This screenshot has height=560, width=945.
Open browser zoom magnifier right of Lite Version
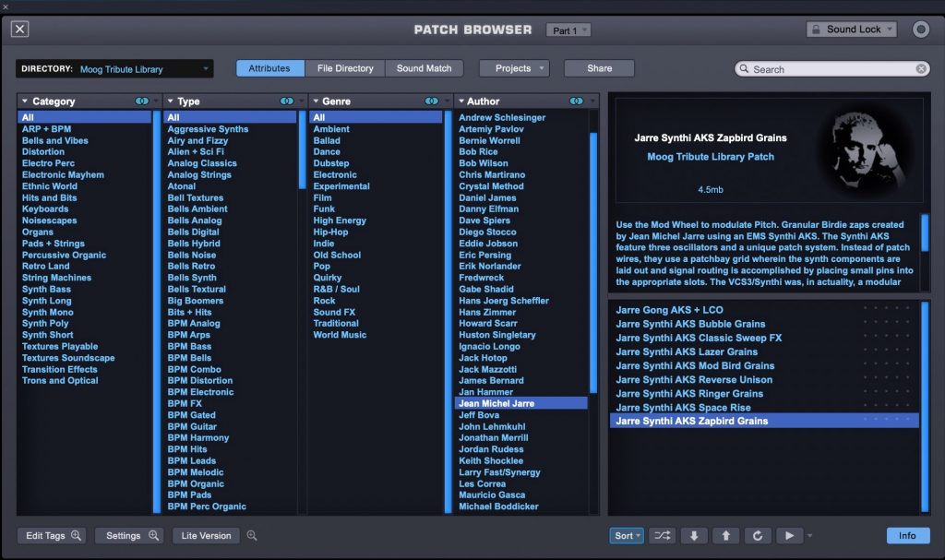(x=252, y=535)
